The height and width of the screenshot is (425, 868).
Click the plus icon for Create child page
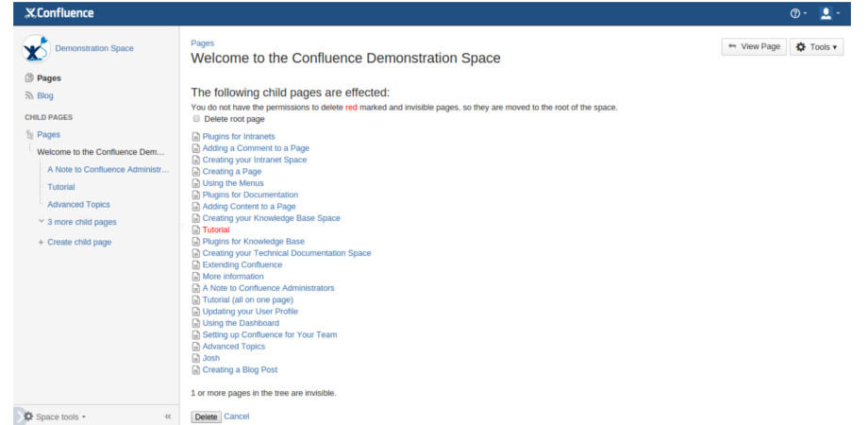(41, 242)
